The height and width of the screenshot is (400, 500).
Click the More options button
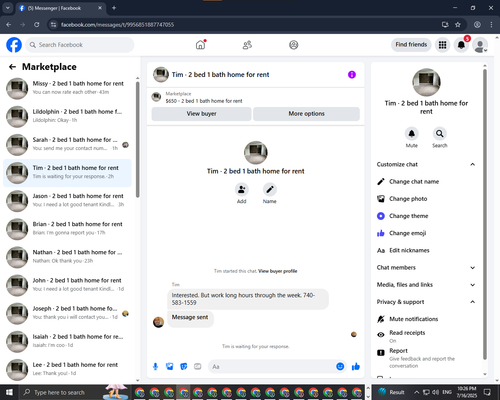click(x=306, y=114)
